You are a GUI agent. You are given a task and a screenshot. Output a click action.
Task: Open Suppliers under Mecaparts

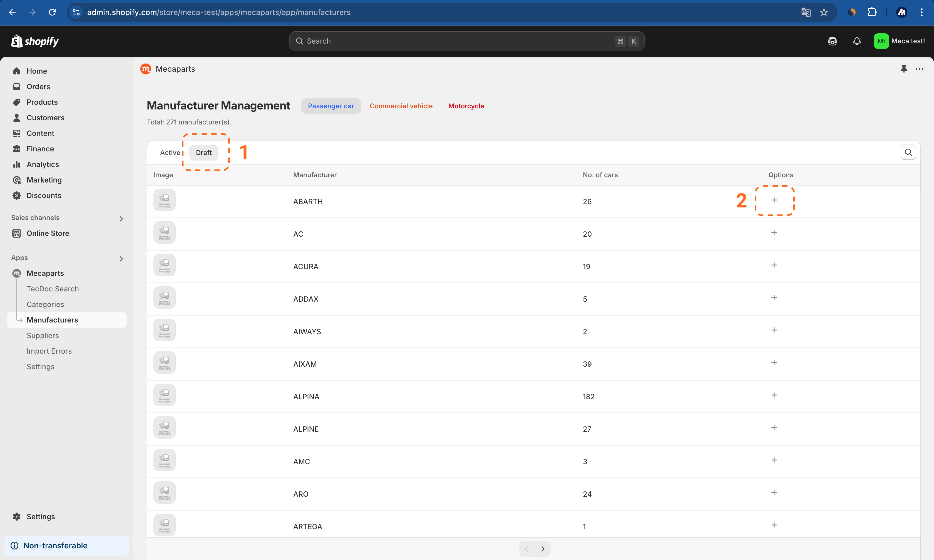click(x=42, y=335)
